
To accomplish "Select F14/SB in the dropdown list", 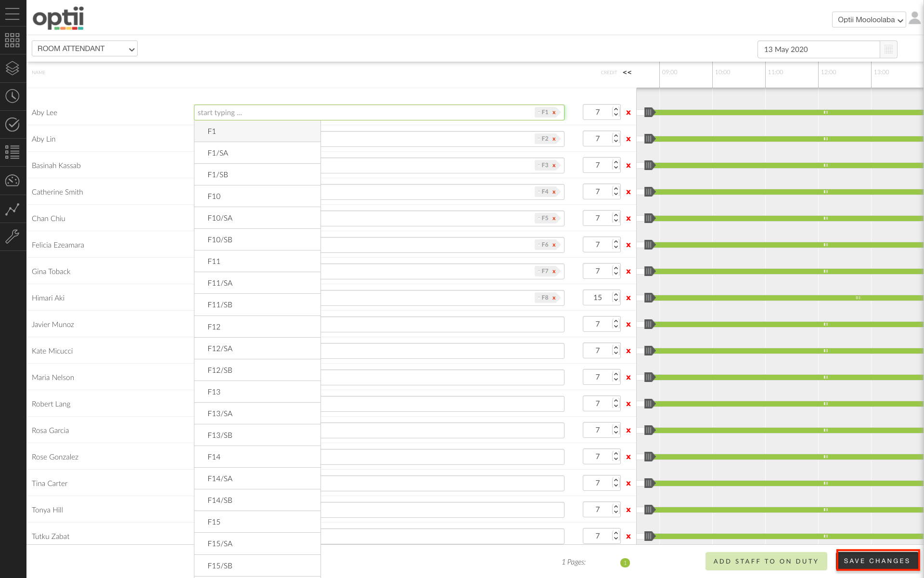I will point(257,500).
